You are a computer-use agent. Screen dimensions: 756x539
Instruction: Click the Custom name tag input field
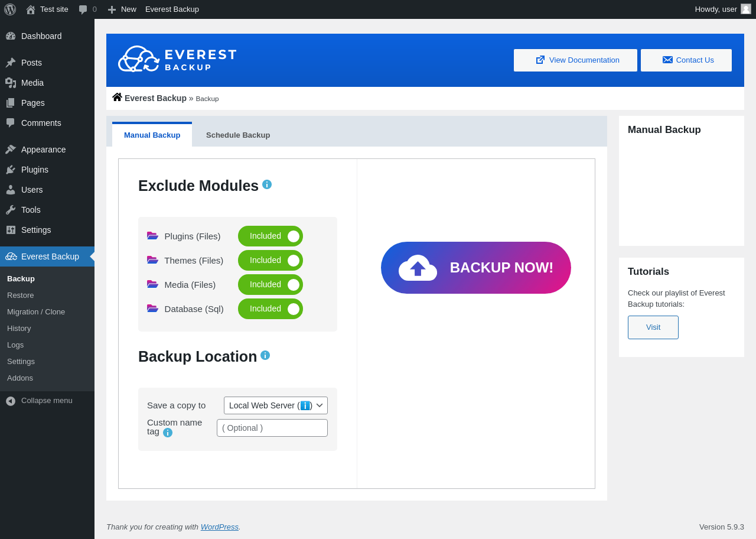(272, 428)
